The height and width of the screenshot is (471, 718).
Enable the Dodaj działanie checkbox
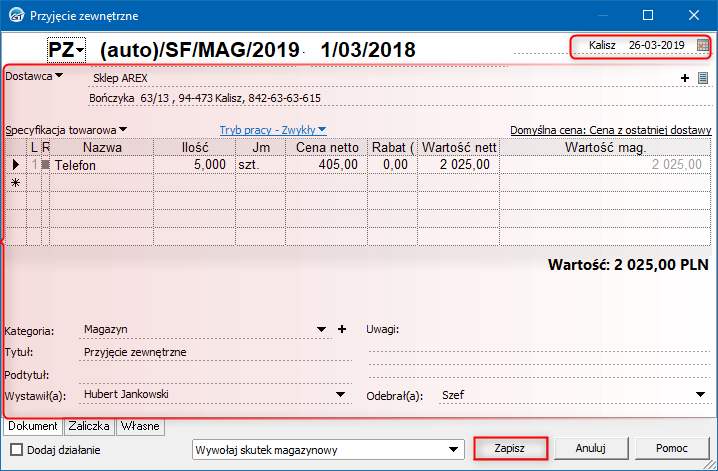pos(16,449)
